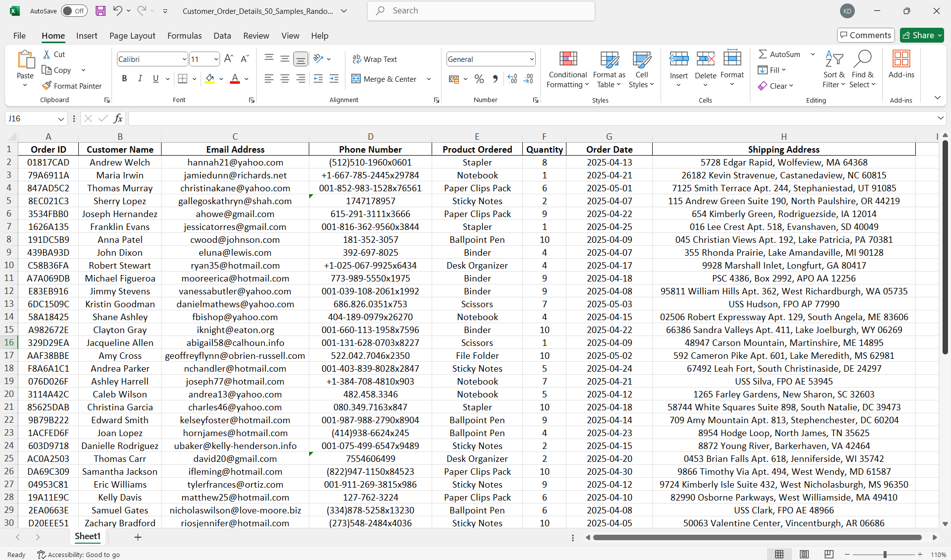Open the Cell Styles gallery
Viewport: 951px width, 560px height.
641,69
